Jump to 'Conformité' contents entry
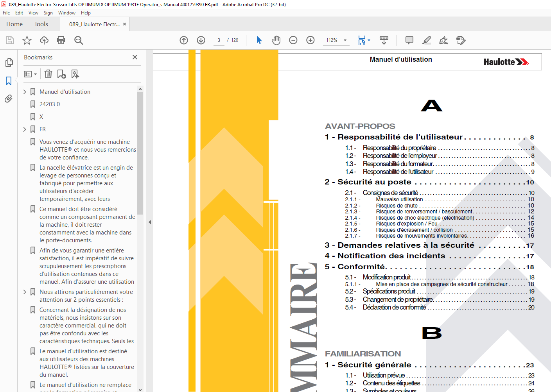Viewport: 551px width, 392px height. [x=429, y=267]
